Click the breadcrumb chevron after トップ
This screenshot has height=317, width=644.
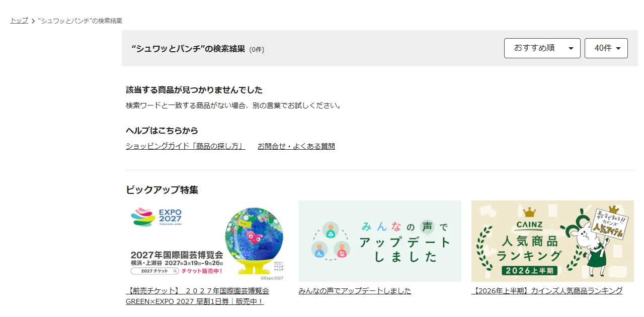click(33, 21)
